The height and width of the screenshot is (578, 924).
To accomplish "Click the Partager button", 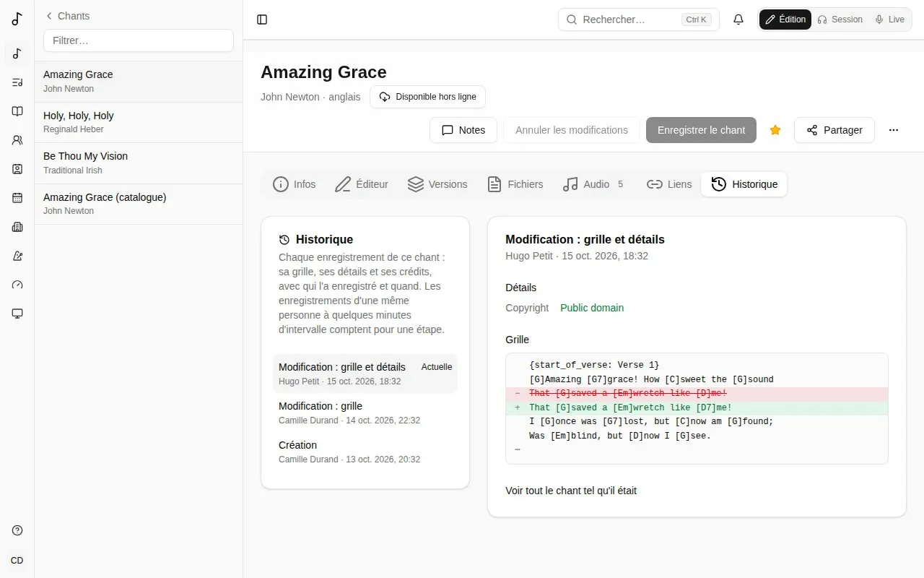I will (834, 130).
